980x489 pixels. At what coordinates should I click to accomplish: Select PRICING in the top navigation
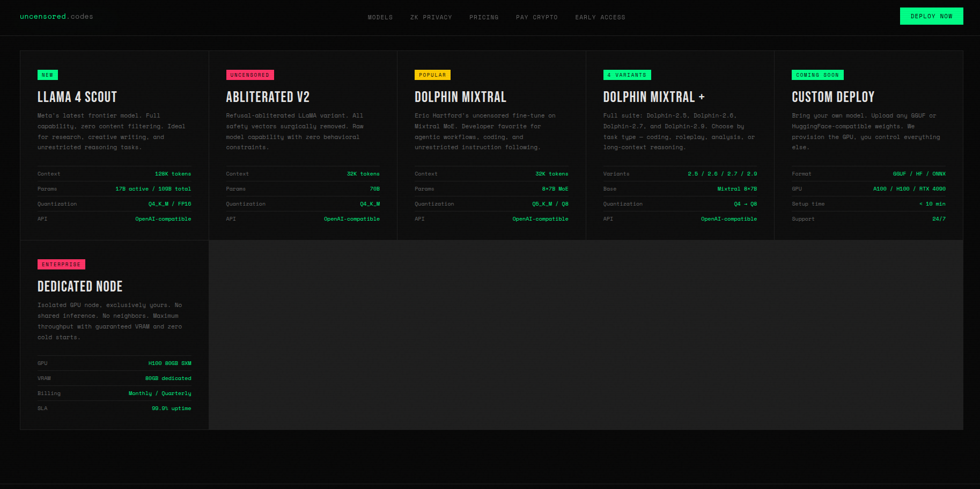pos(483,17)
